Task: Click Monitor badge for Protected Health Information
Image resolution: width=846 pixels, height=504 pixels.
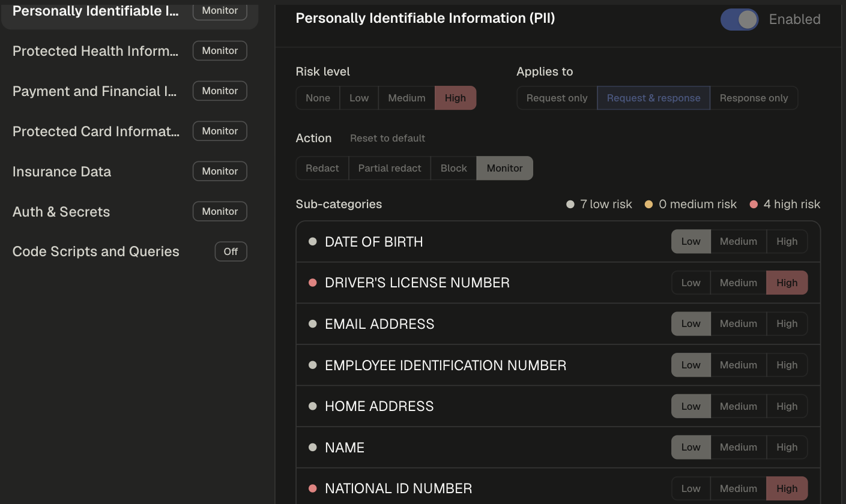Action: point(220,50)
